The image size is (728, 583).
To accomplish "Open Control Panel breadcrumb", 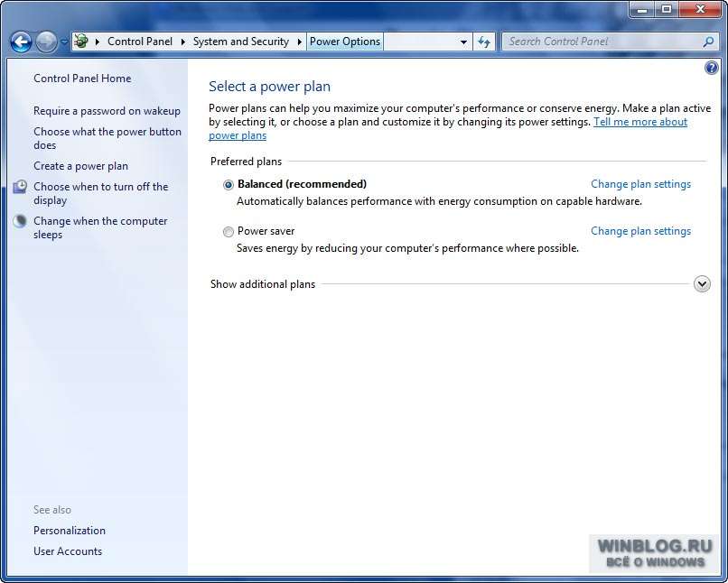I will point(140,42).
